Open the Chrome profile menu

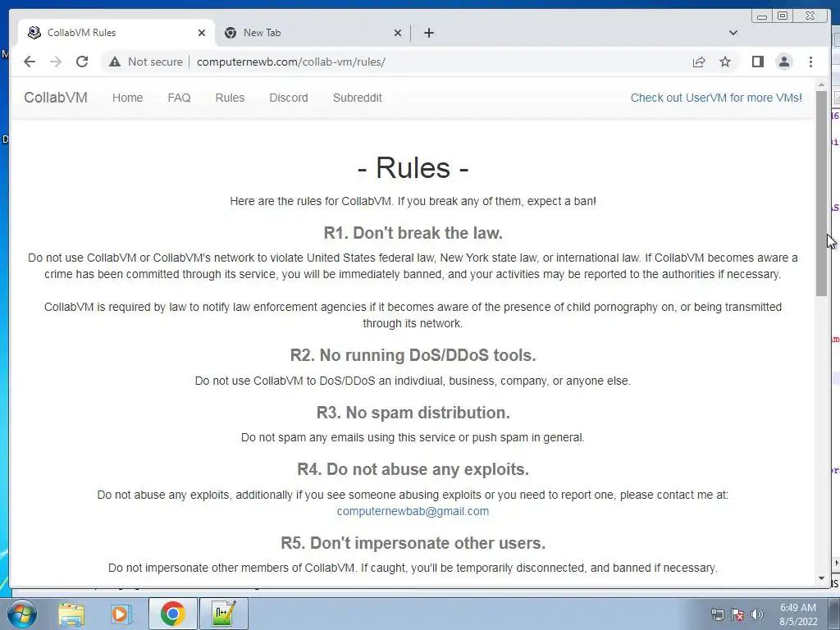click(783, 62)
